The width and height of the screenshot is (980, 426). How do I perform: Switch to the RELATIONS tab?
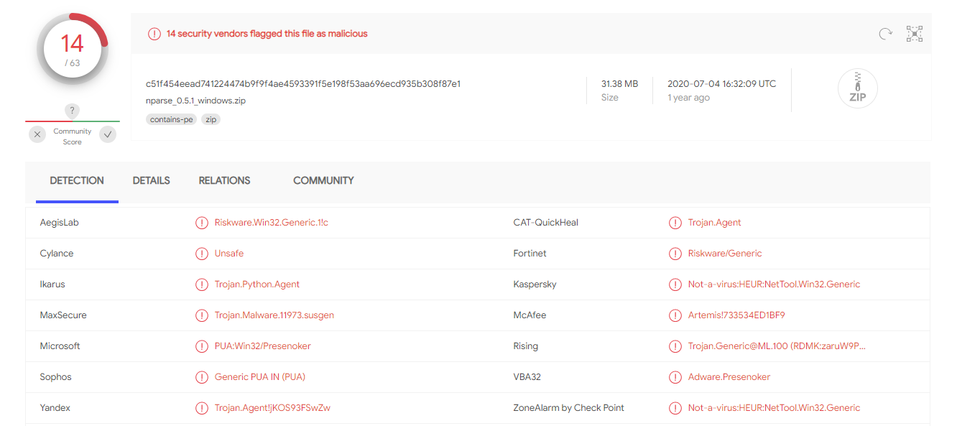click(x=225, y=180)
